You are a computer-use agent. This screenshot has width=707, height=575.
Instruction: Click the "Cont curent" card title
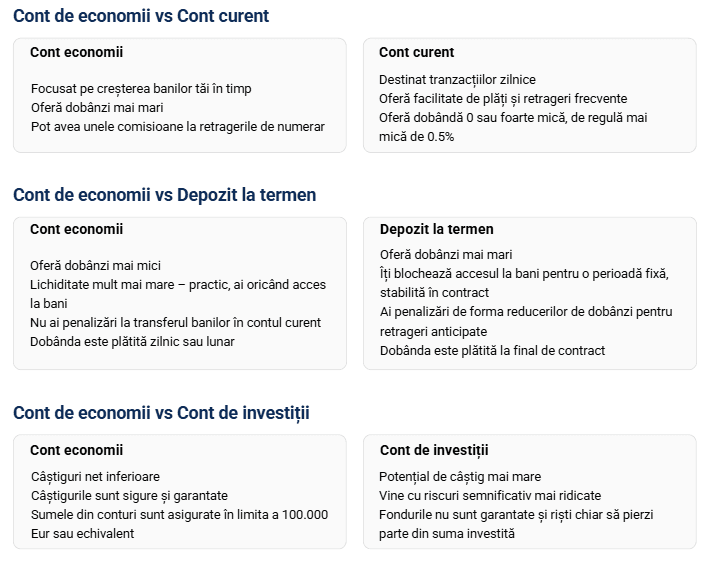click(416, 52)
